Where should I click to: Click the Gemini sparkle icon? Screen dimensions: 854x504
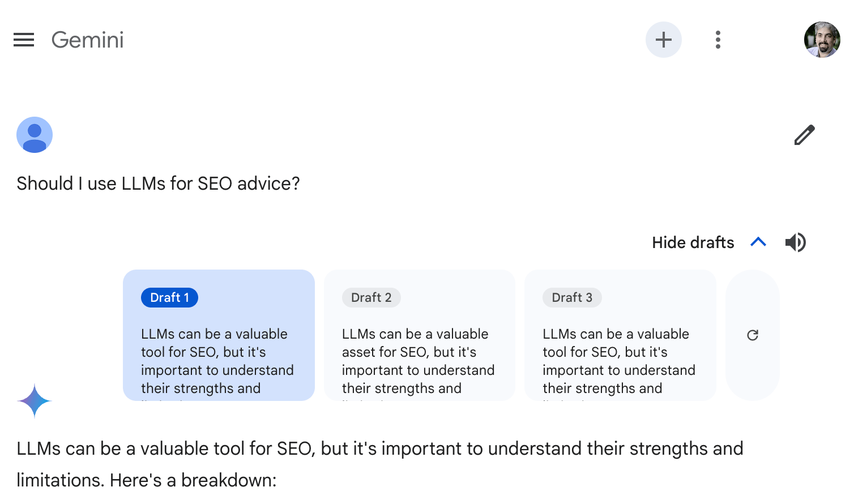coord(35,400)
